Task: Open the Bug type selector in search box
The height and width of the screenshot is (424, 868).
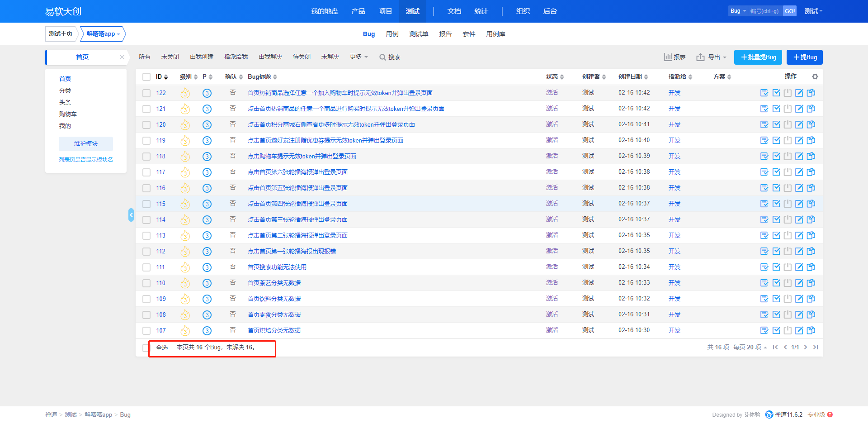Action: pos(738,11)
